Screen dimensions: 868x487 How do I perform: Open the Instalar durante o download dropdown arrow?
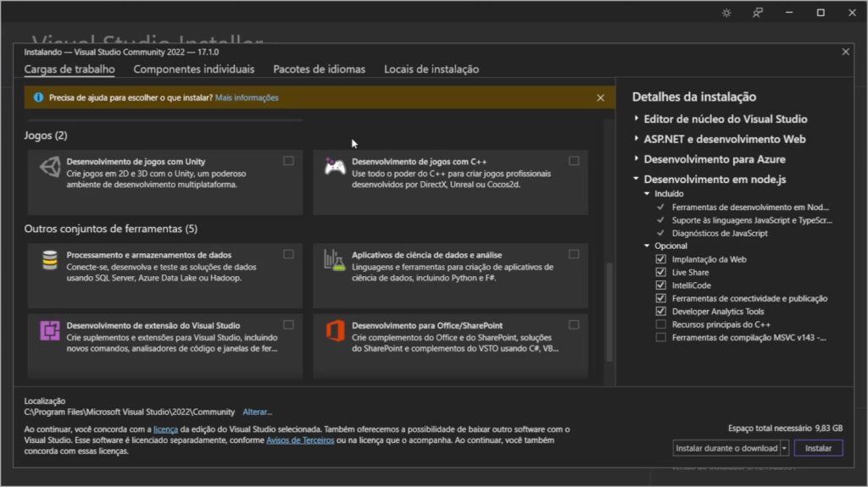(x=784, y=448)
